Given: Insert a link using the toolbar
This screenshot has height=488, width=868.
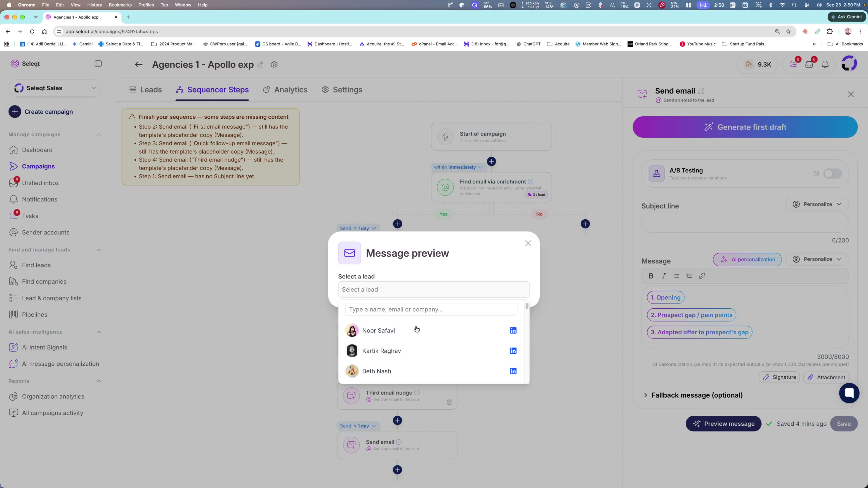Looking at the screenshot, I should point(702,276).
